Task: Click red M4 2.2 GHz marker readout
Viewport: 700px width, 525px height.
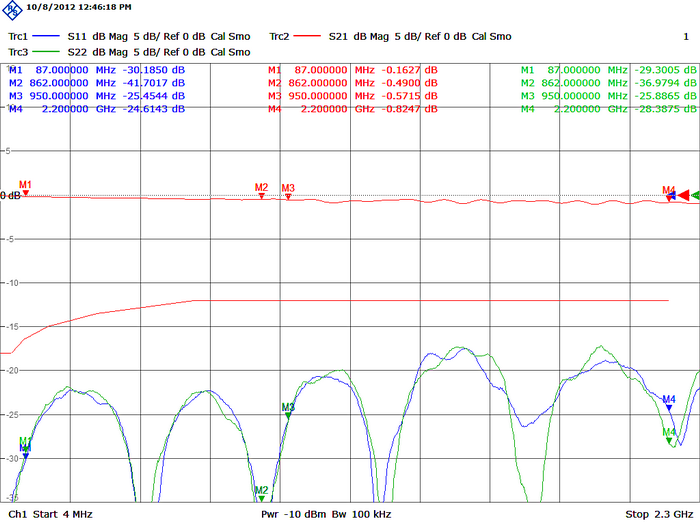Action: click(x=353, y=109)
